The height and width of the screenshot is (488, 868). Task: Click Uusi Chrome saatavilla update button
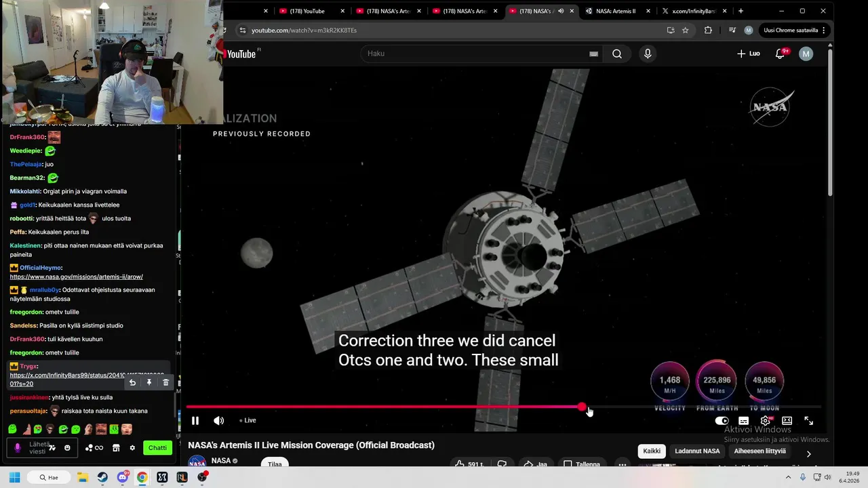pyautogui.click(x=791, y=30)
